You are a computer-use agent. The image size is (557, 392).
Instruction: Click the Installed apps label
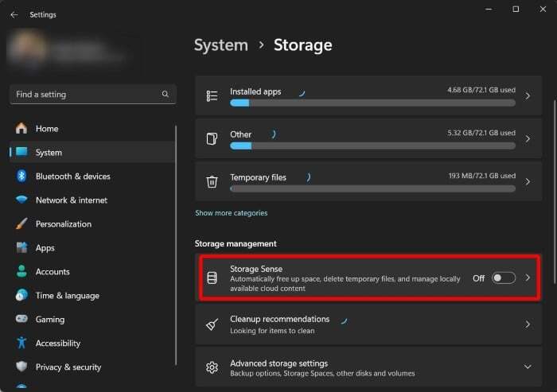click(x=255, y=91)
